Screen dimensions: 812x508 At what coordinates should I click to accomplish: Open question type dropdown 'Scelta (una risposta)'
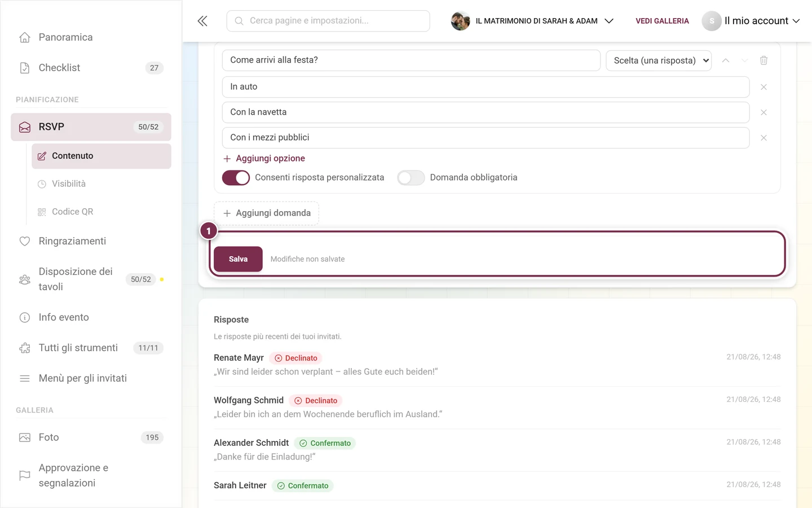(659, 60)
